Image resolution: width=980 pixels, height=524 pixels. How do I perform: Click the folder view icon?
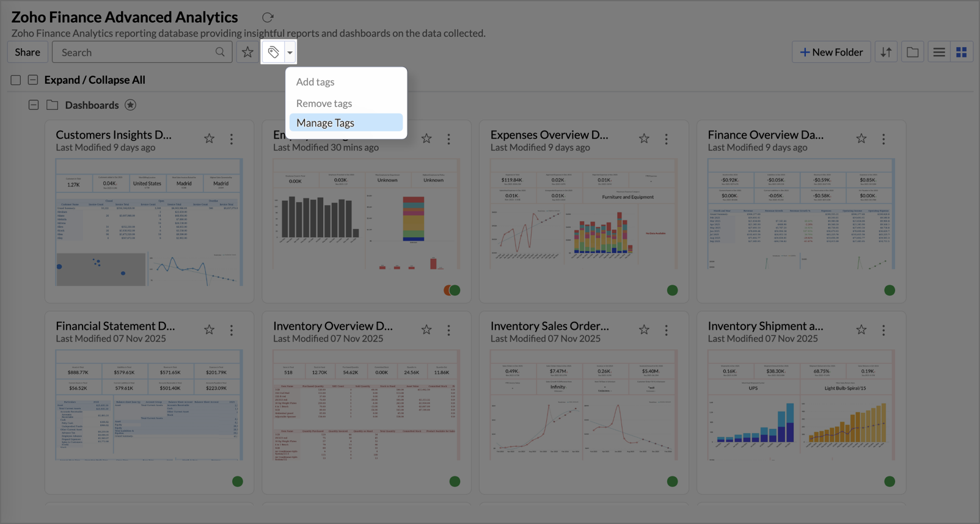[x=912, y=53]
